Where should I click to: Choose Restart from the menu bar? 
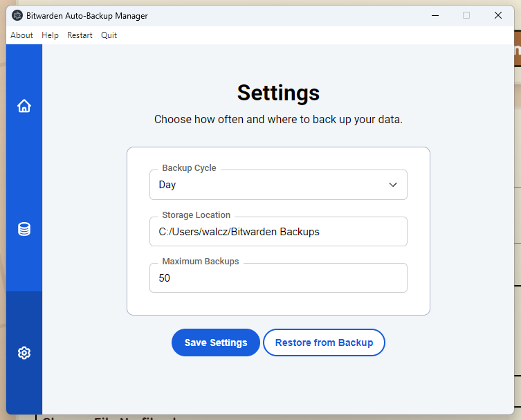pos(80,35)
